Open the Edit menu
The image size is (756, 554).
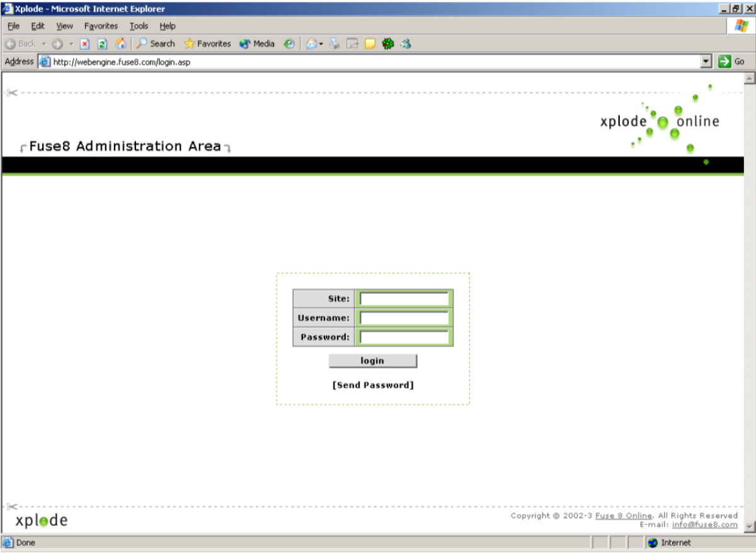click(x=38, y=26)
